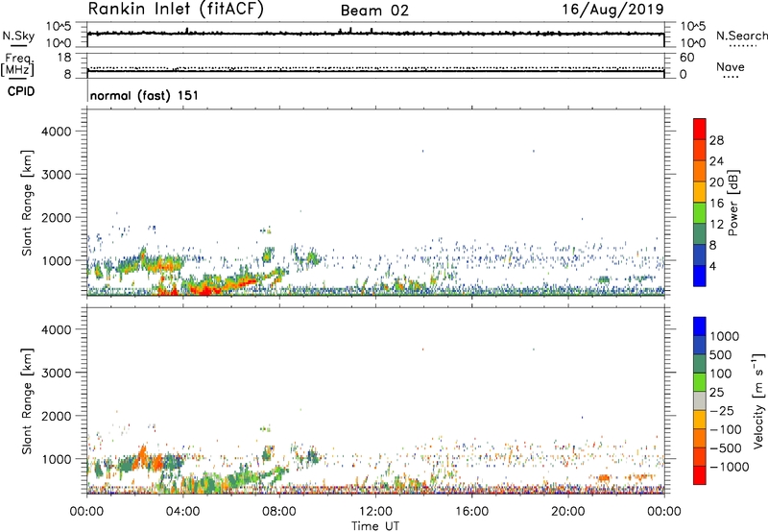Image resolution: width=768 pixels, height=532 pixels.
Task: Click the 'Rankin Inlet (fitACF)' title text
Action: (176, 10)
